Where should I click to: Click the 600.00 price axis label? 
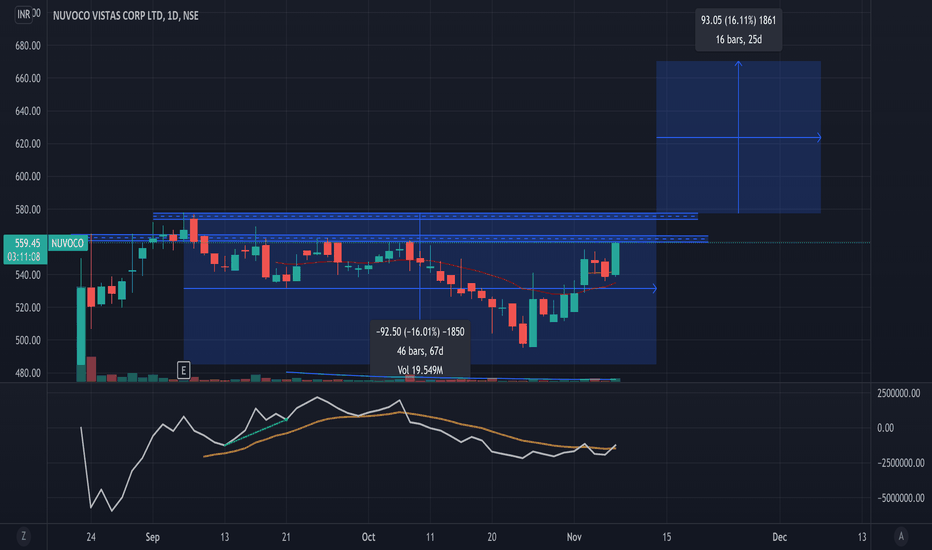(x=28, y=177)
